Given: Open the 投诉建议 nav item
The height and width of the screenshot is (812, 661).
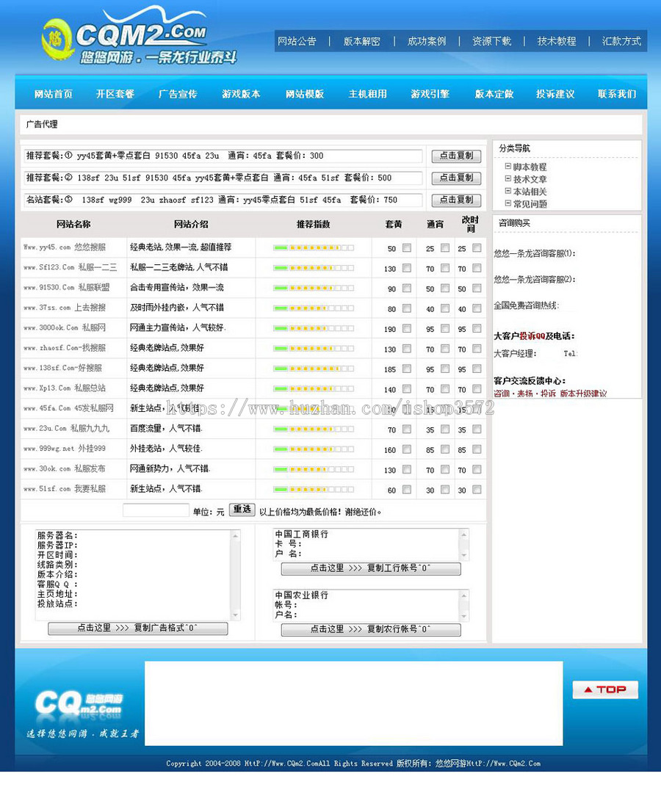Looking at the screenshot, I should tap(555, 94).
